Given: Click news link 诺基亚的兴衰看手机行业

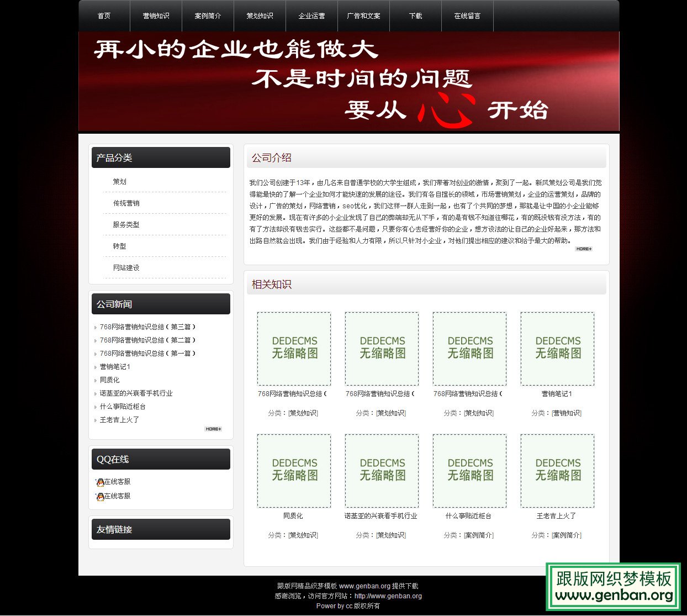Looking at the screenshot, I should [136, 393].
